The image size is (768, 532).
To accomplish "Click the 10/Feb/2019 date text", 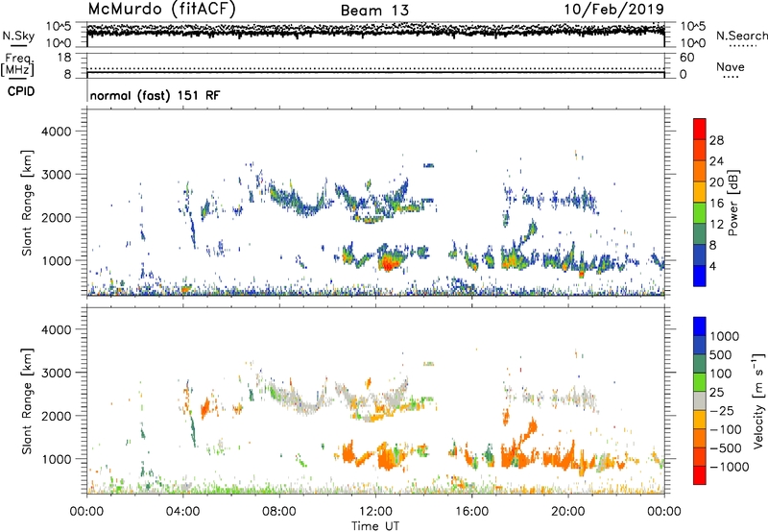I will click(x=614, y=9).
